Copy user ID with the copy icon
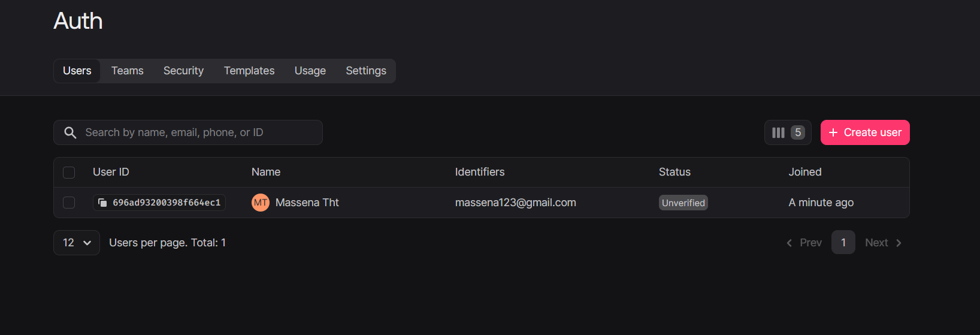 (x=102, y=203)
